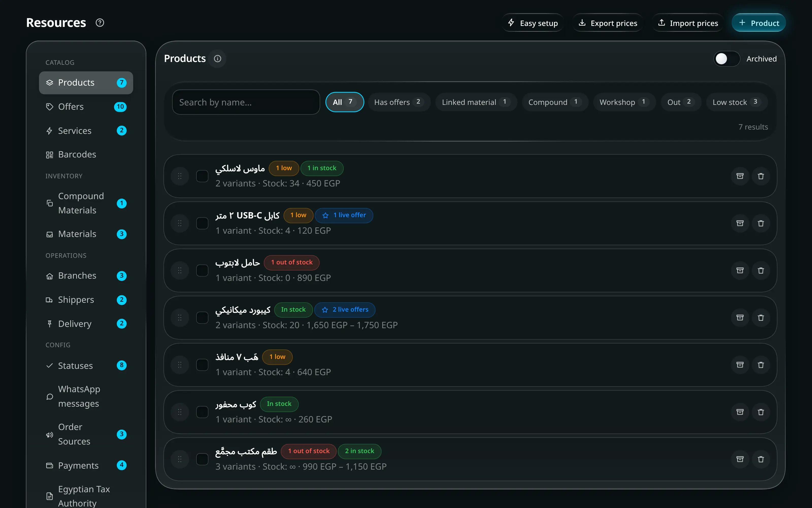Viewport: 812px width, 508px height.
Task: Click the Easy setup button
Action: tap(533, 23)
